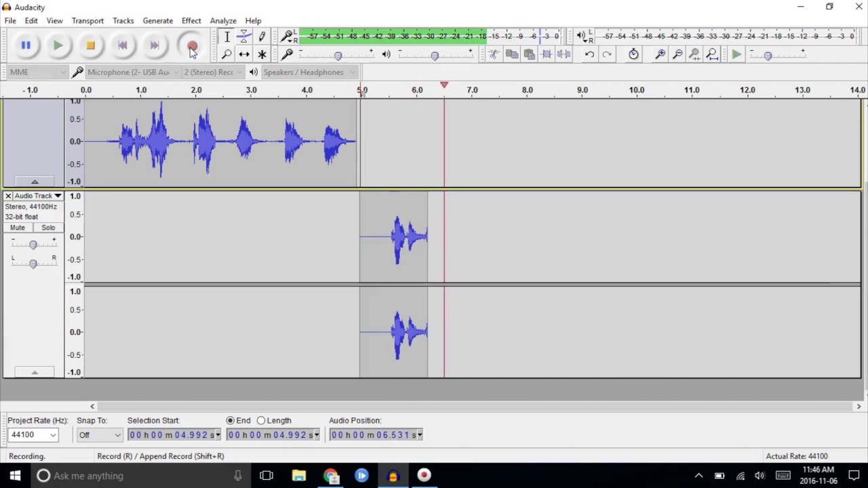
Task: Collapse the Audio Track with bottom arrow
Action: point(35,372)
